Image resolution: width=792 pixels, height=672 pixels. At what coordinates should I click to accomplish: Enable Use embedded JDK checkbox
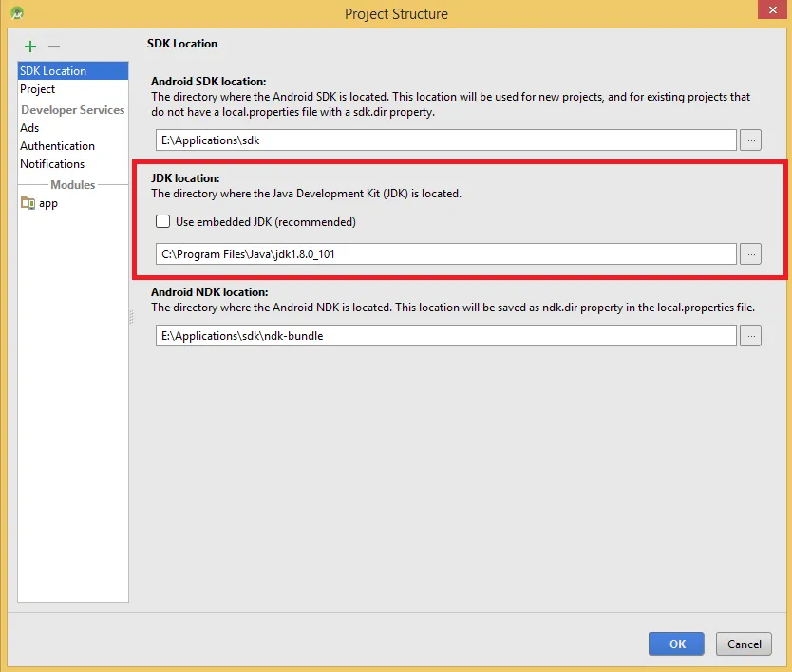tap(162, 222)
